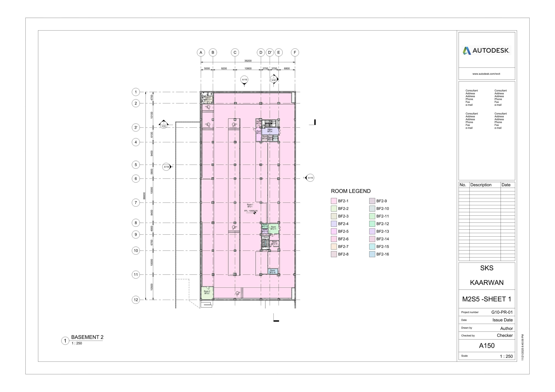The width and height of the screenshot is (555, 392).
Task: Click the Autodesk logo in title block
Action: [486, 51]
